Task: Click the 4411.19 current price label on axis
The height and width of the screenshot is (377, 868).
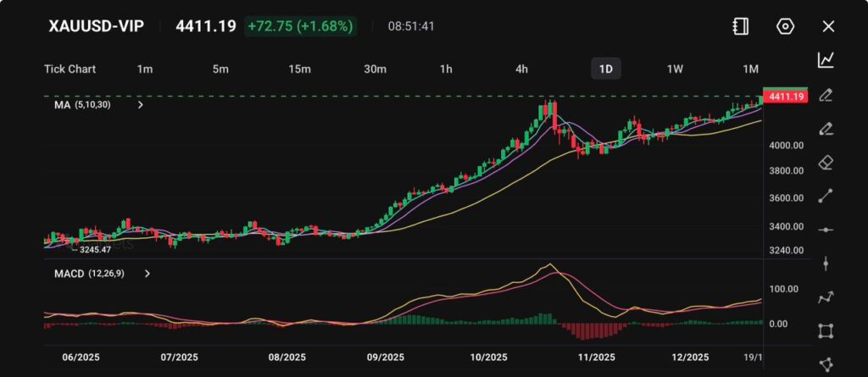Action: (785, 97)
